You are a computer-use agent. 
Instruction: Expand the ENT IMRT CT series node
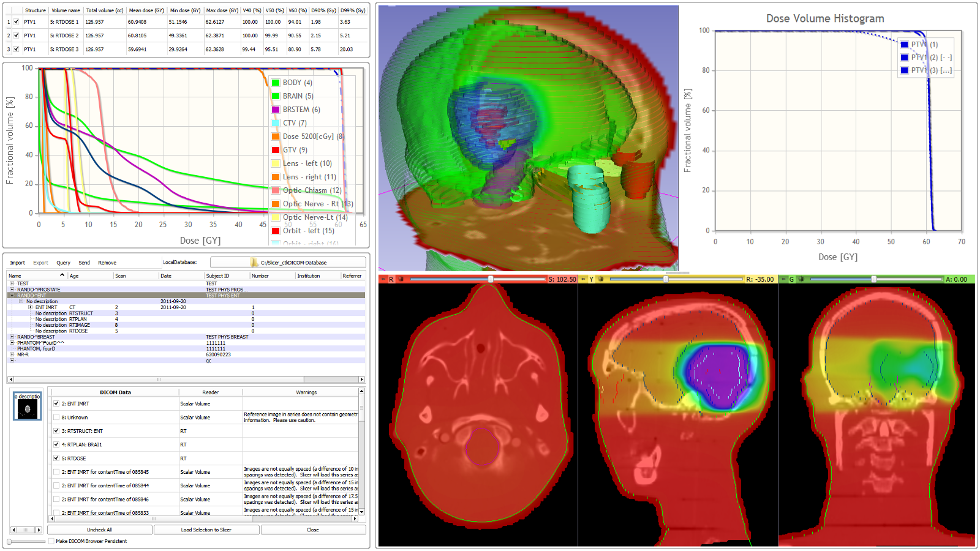[30, 307]
